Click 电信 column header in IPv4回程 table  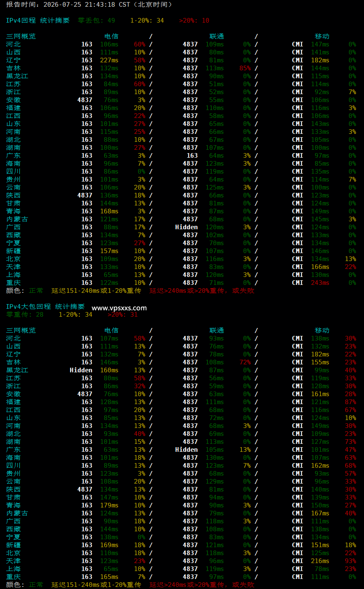[111, 36]
